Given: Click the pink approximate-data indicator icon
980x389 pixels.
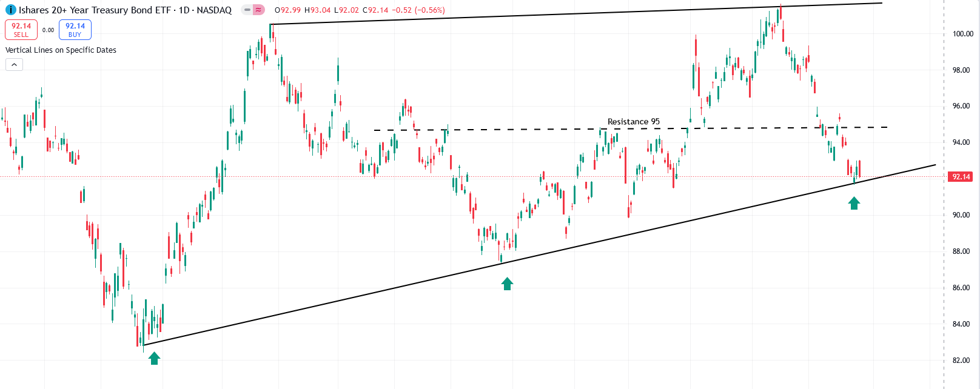Looking at the screenshot, I should [258, 10].
